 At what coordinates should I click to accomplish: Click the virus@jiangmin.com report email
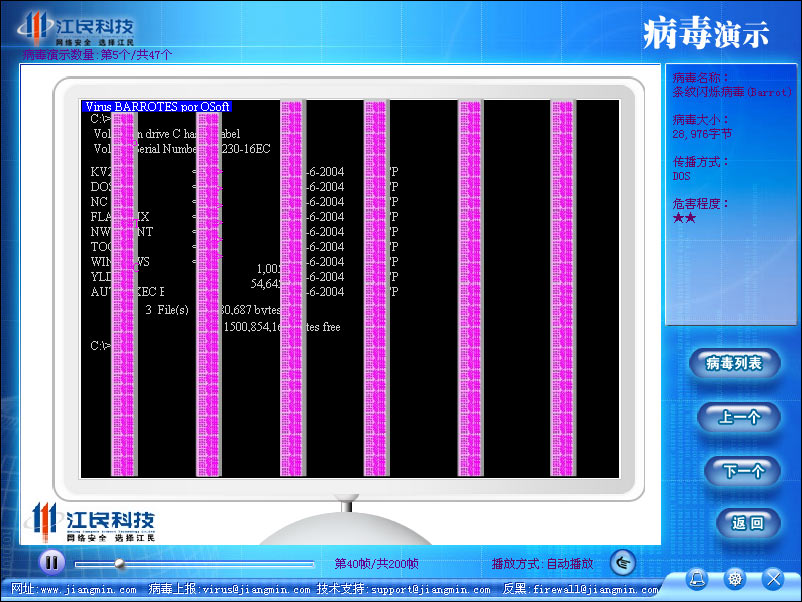(256, 590)
